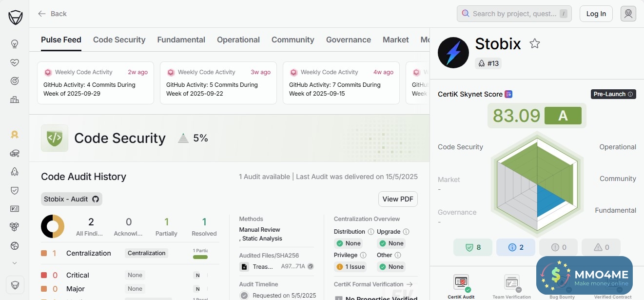Switch to the Operational tab
The image size is (644, 300).
[x=238, y=40]
